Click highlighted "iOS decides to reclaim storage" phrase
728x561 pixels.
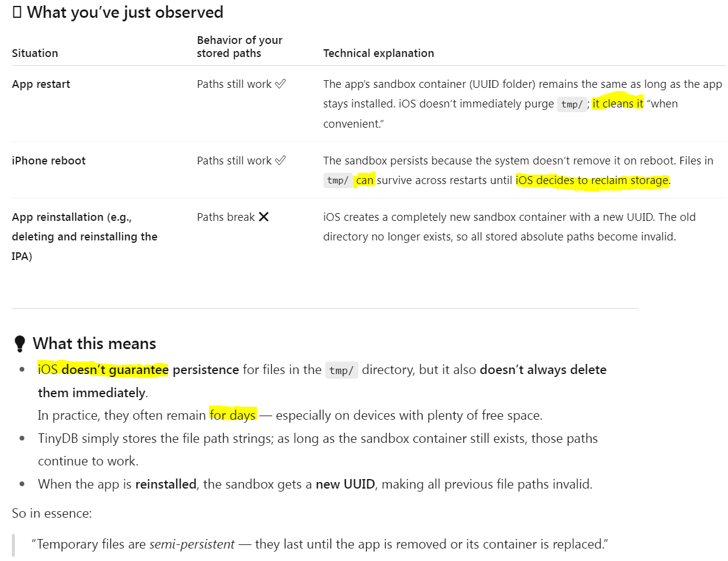[592, 180]
